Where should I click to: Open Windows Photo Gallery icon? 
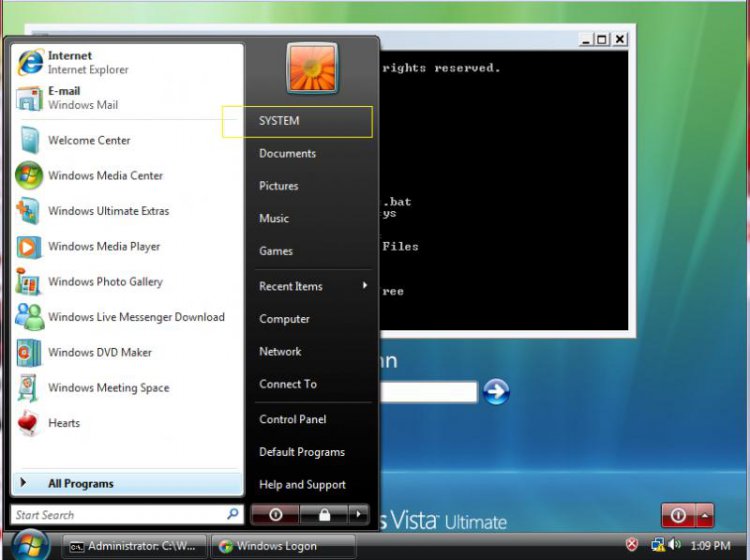[28, 282]
